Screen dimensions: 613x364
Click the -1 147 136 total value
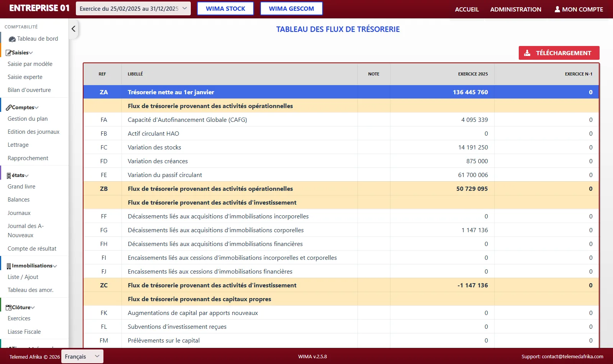point(472,285)
